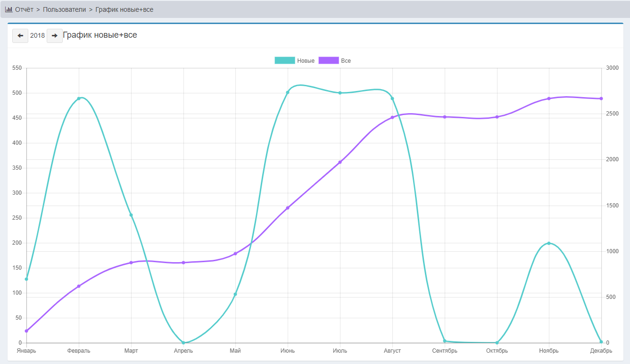Viewport: 630px width, 364px height.
Task: Open the Отчёт breadcrumb link
Action: pyautogui.click(x=24, y=9)
